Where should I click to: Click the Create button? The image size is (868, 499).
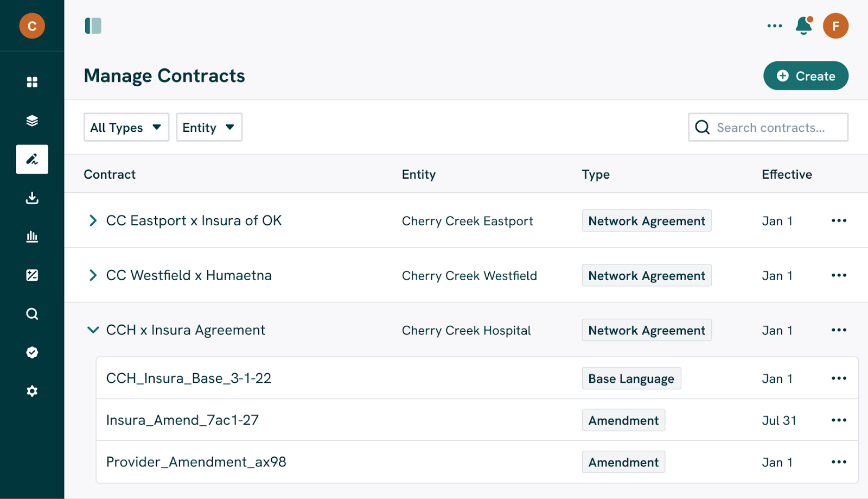[806, 76]
